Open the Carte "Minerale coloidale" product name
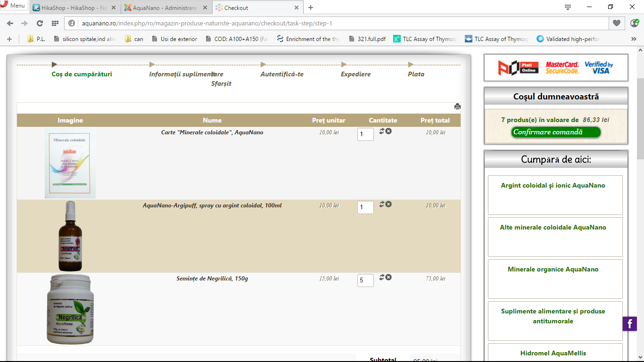644x362 pixels. 212,132
